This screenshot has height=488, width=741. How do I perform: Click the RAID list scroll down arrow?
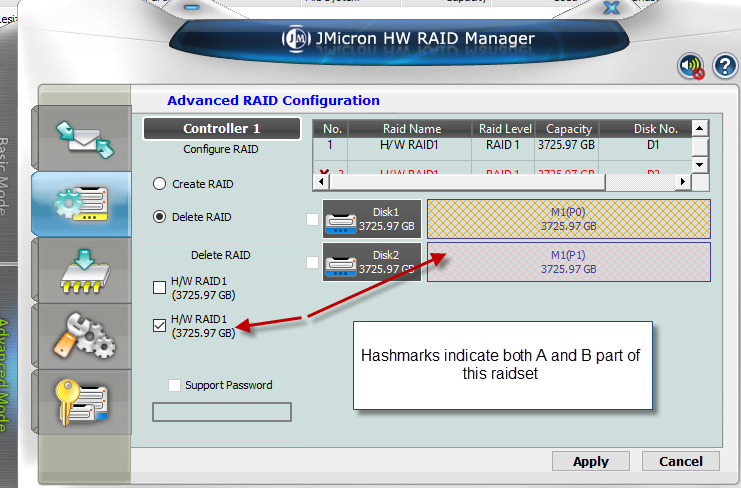click(700, 165)
